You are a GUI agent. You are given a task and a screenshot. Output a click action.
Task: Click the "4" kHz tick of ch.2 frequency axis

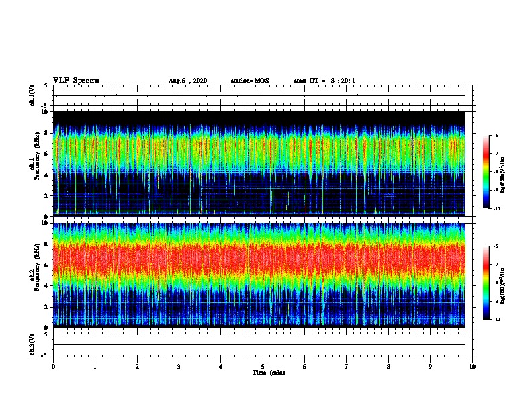pos(46,286)
